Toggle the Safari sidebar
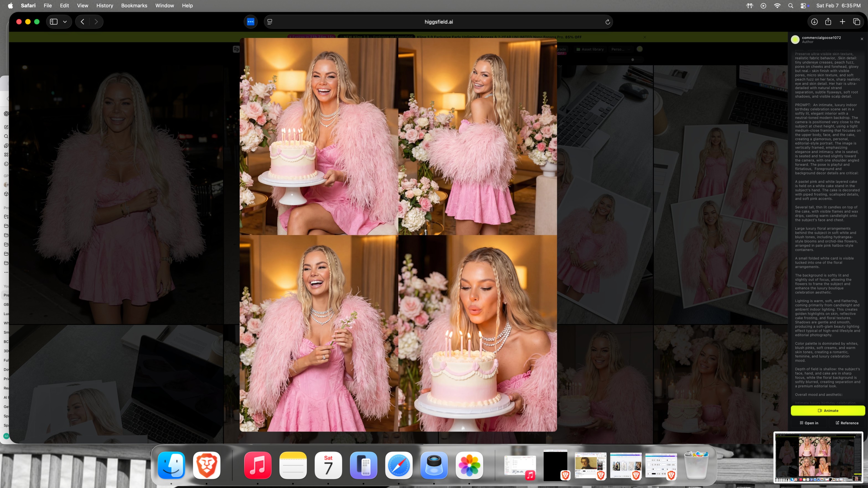The width and height of the screenshot is (868, 488). (x=54, y=22)
